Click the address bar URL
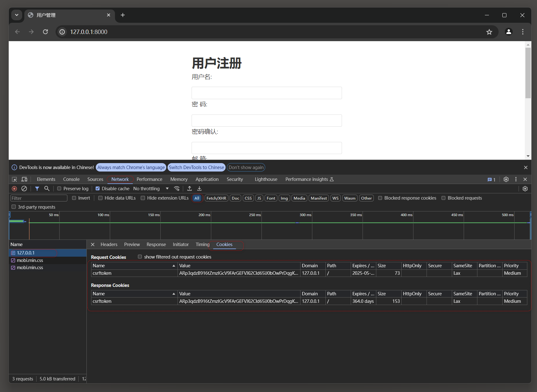This screenshot has height=392, width=537. click(x=89, y=32)
